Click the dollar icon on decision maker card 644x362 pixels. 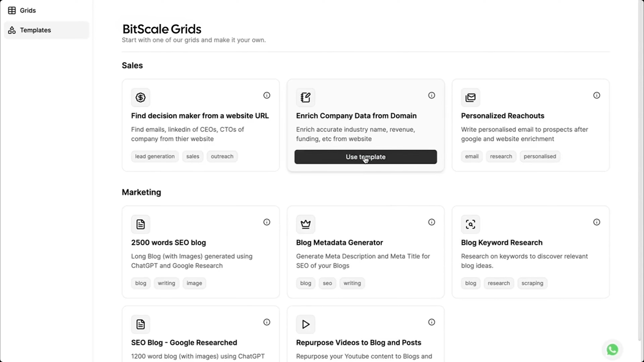140,97
